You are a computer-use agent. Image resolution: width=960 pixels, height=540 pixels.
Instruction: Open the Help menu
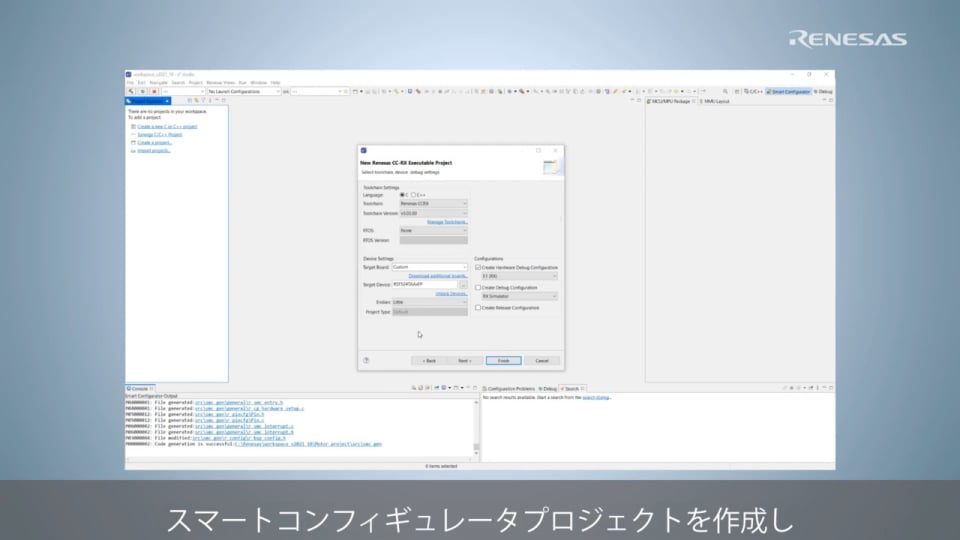(x=276, y=83)
